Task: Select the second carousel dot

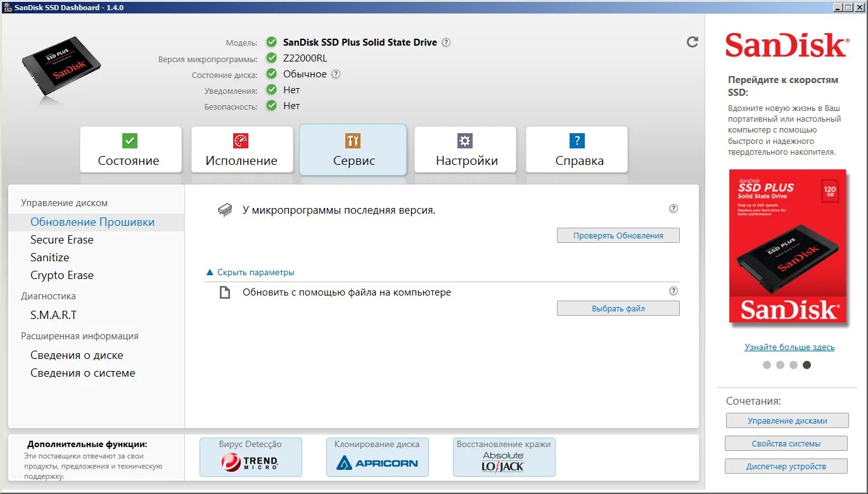Action: click(780, 365)
